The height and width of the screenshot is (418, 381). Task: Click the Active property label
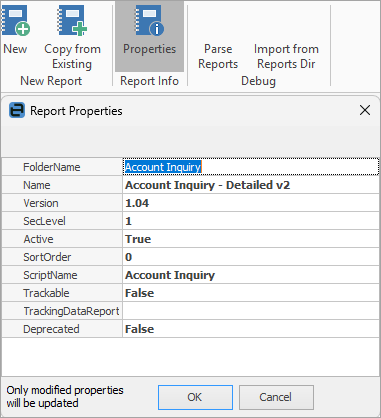click(x=38, y=239)
